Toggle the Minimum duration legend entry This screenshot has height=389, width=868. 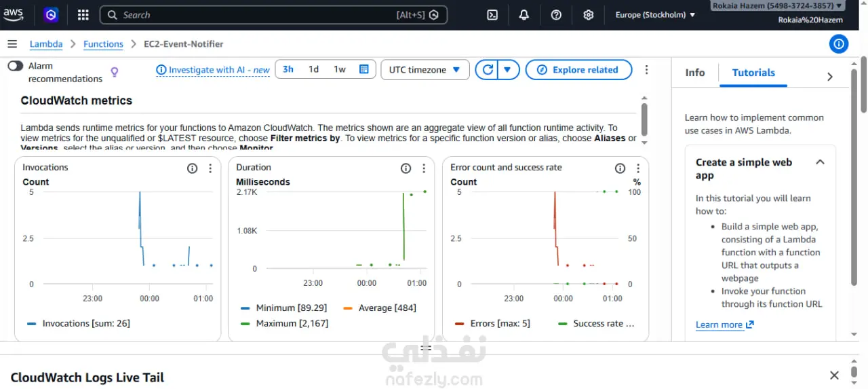(x=284, y=308)
